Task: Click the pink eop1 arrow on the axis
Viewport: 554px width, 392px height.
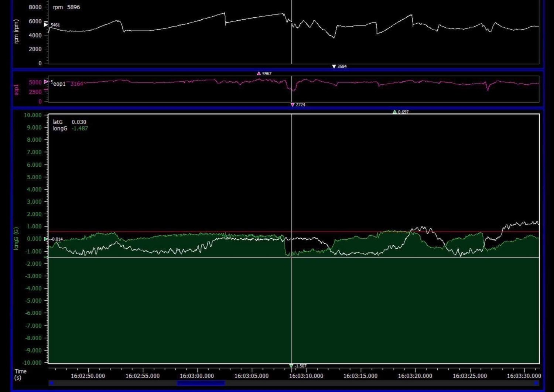Action: 46,82
